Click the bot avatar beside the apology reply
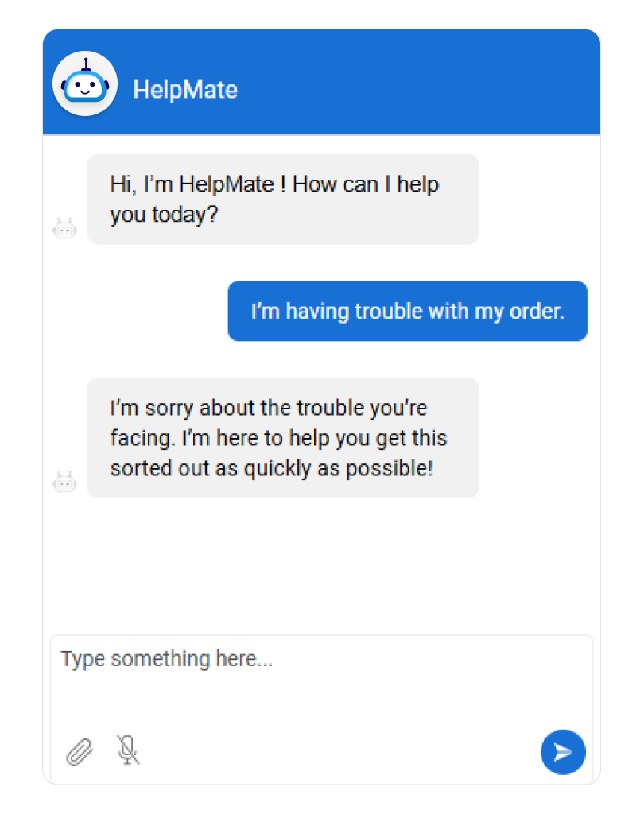Image resolution: width=644 pixels, height=814 pixels. click(64, 482)
